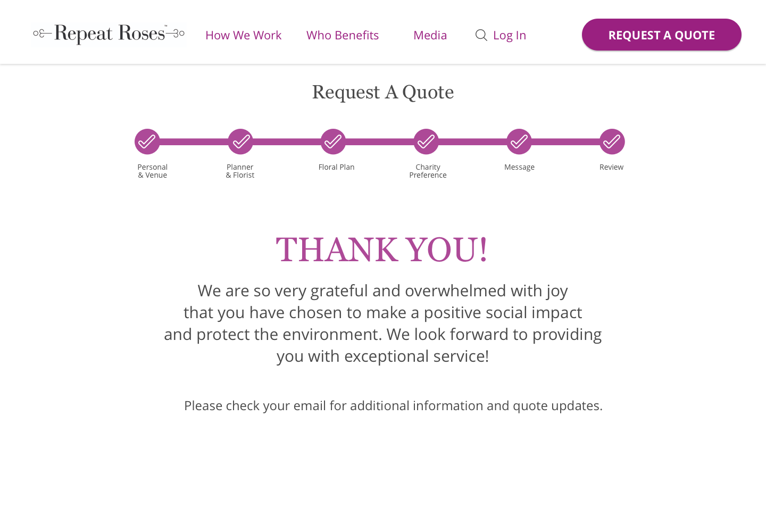Click the Floral Plan step label

pos(336,167)
